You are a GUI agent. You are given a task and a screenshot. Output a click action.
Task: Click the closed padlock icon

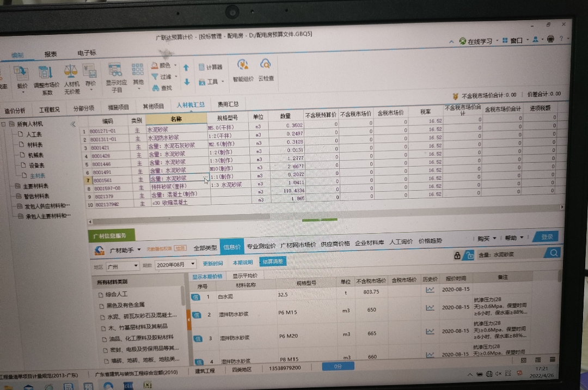coord(457,256)
